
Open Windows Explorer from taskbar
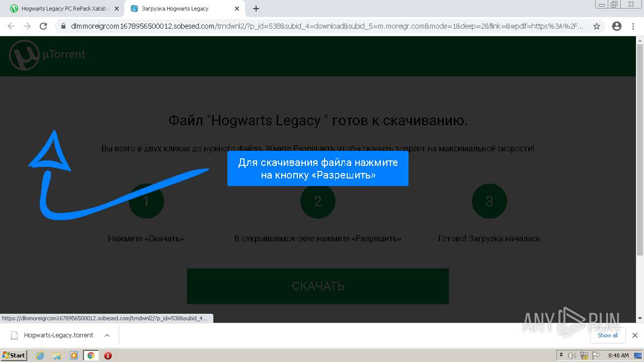click(57, 355)
